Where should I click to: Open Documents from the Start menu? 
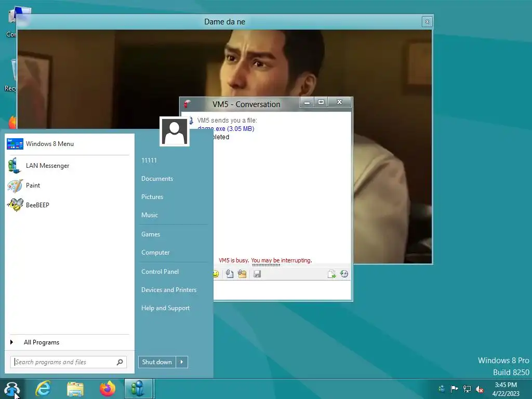coord(157,179)
